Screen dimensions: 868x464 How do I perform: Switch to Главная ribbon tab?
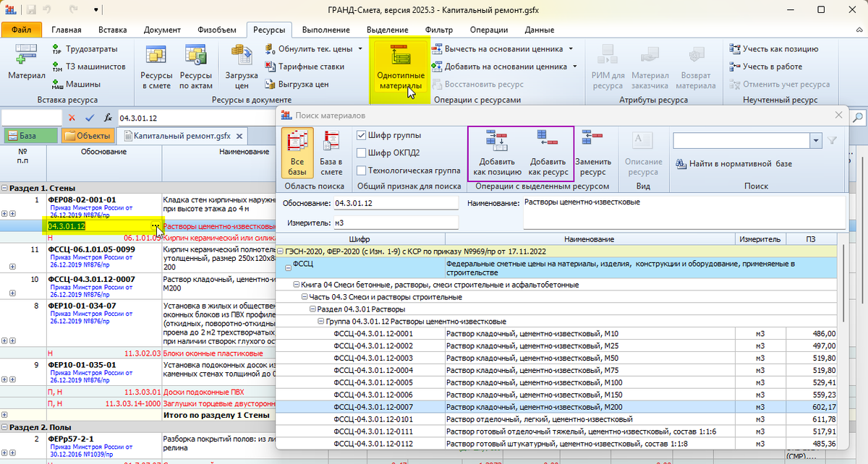67,30
